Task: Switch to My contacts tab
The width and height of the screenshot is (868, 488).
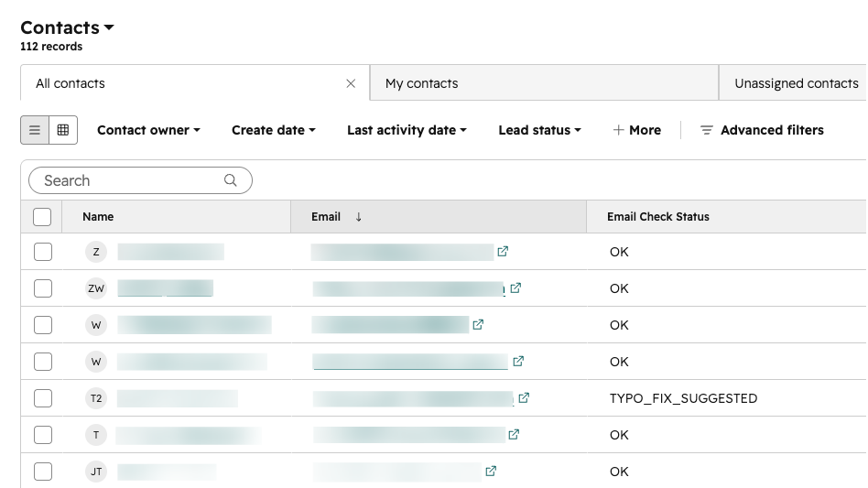Action: pos(544,83)
